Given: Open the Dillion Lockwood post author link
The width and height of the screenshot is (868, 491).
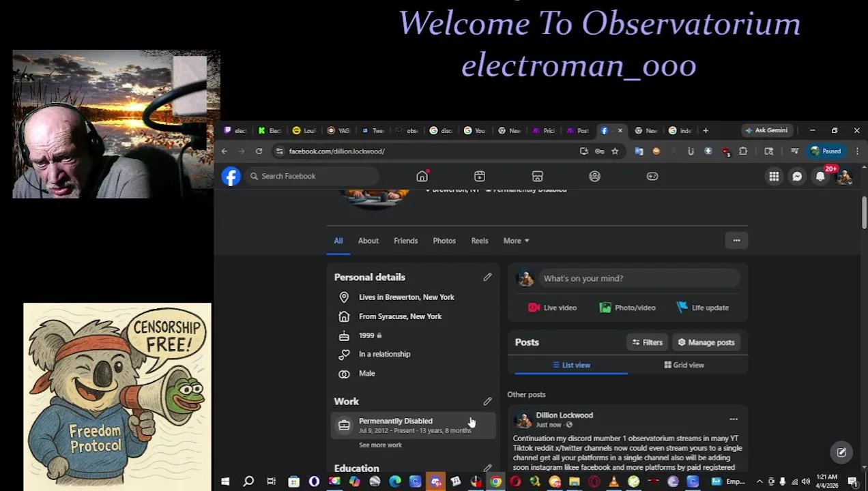Looking at the screenshot, I should [564, 415].
